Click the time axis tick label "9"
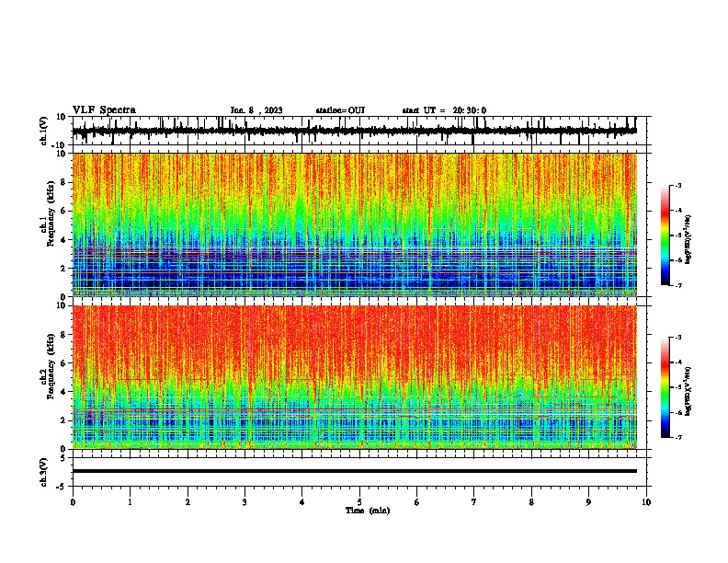Viewport: 728px width, 563px height. pos(588,502)
